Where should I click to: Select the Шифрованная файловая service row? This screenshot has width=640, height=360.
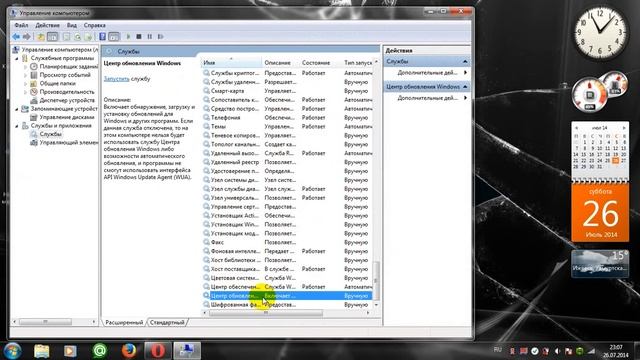coord(287,305)
